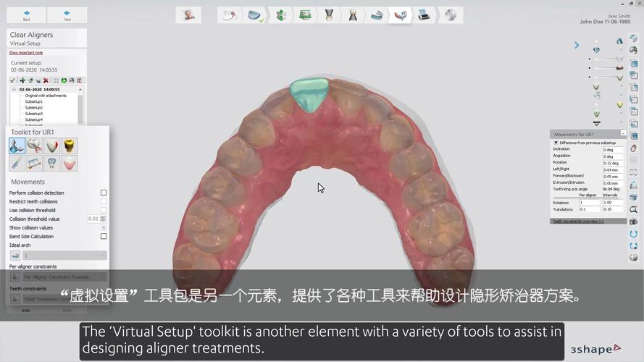Image resolution: width=644 pixels, height=362 pixels.
Task: Open the Ideal arch dropdown
Action: [x=64, y=256]
